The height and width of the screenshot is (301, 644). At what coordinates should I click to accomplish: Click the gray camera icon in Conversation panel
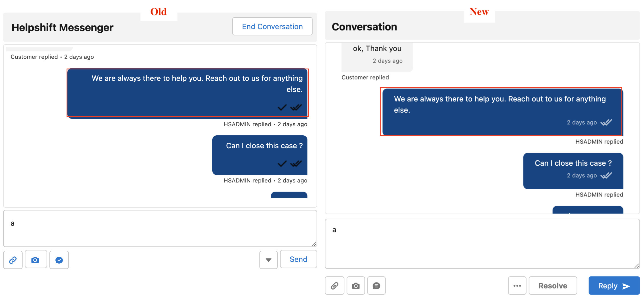[356, 286]
